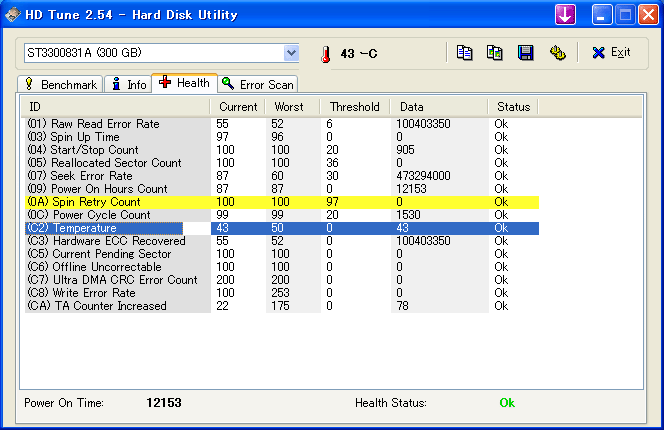Save screenshot using floppy disk icon
664x430 pixels.
point(526,53)
